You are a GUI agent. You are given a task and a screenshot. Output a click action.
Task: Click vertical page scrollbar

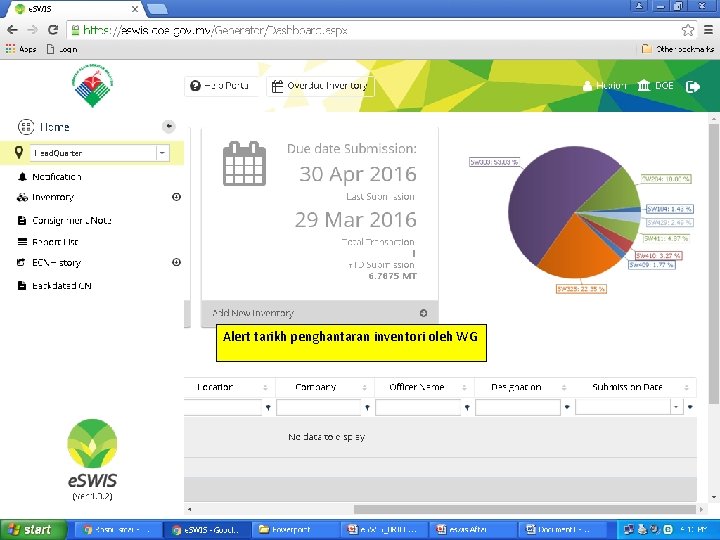(x=714, y=264)
